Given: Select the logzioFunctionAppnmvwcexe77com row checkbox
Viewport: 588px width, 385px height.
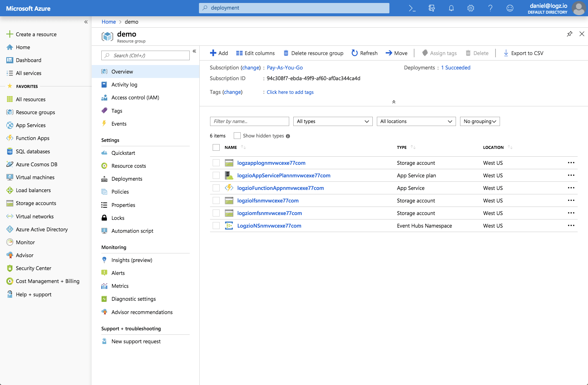Looking at the screenshot, I should tap(216, 188).
